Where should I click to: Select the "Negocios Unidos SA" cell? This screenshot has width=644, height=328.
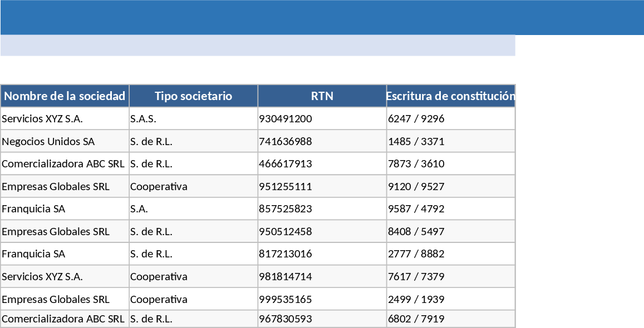[65, 141]
